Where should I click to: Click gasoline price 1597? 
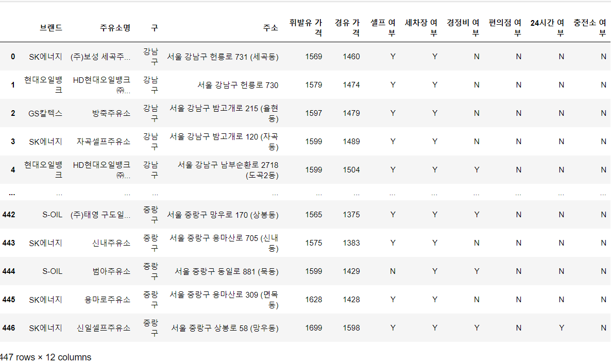(314, 113)
